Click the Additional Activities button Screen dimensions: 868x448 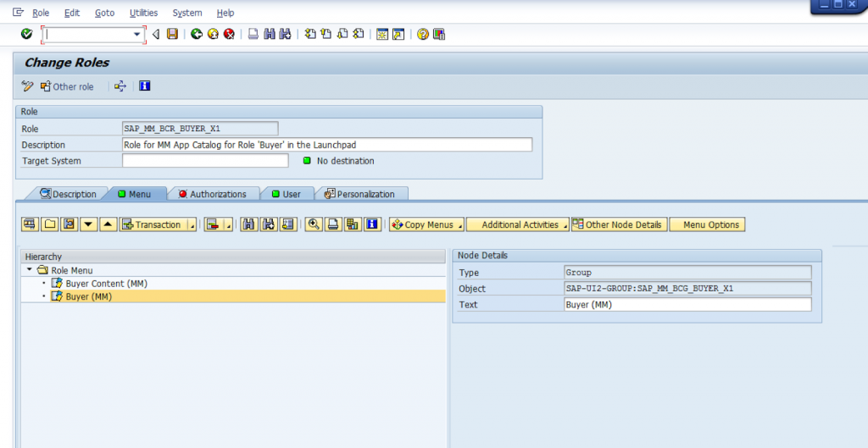(x=518, y=224)
